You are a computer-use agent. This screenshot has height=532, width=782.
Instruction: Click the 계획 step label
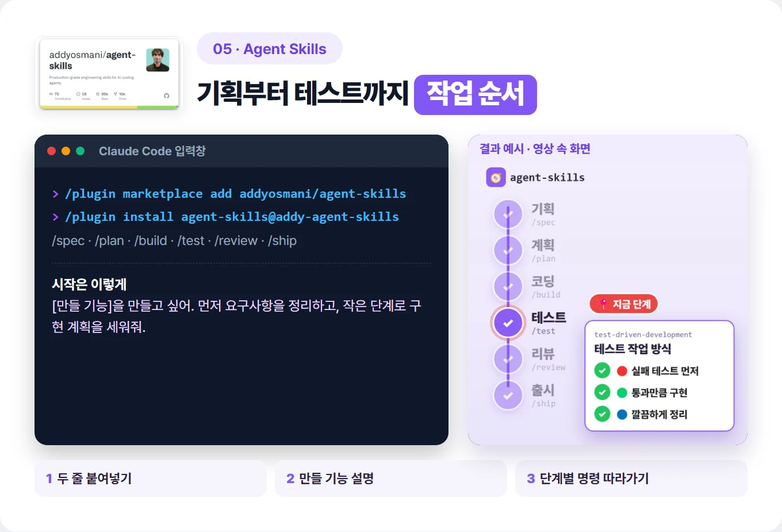click(x=543, y=245)
